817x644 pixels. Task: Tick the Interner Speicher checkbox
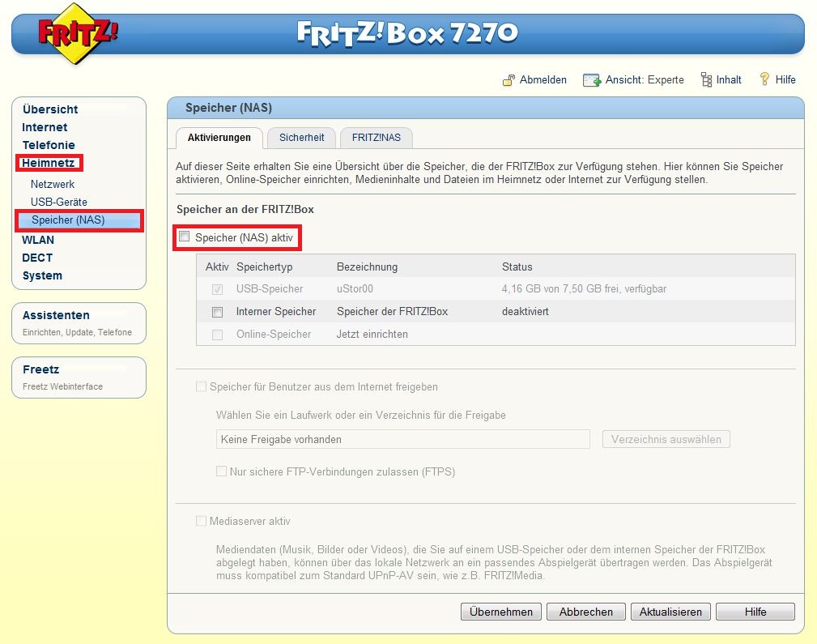pyautogui.click(x=217, y=312)
